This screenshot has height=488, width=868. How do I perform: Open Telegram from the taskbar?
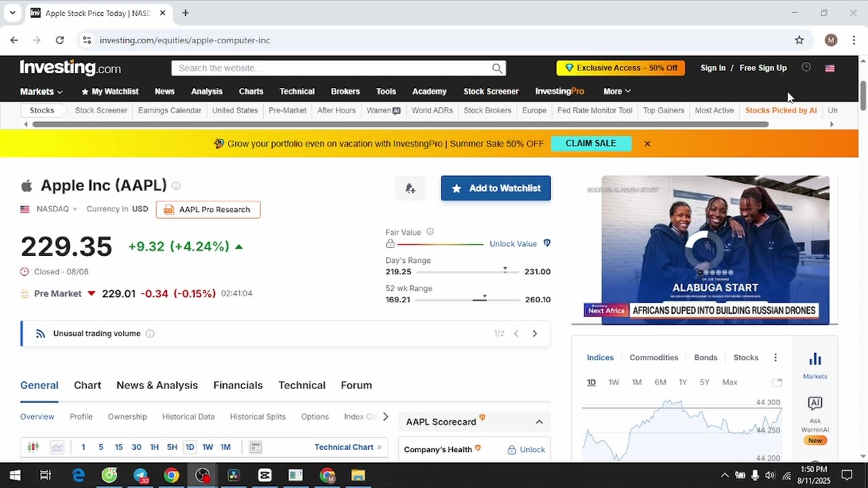pyautogui.click(x=140, y=475)
